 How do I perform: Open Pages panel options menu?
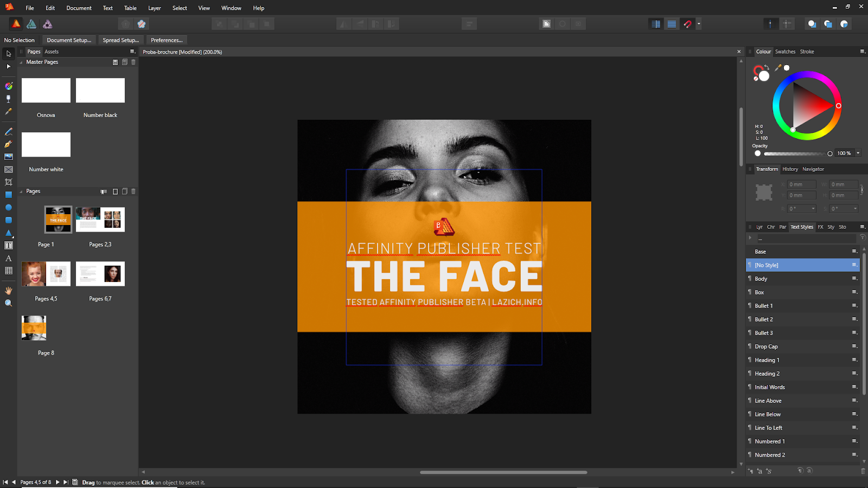132,52
